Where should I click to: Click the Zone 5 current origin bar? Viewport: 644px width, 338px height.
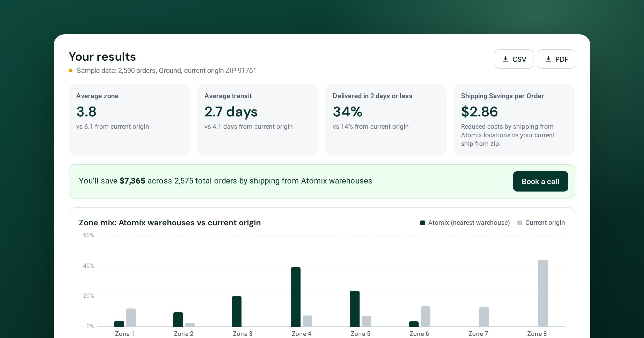[367, 321]
